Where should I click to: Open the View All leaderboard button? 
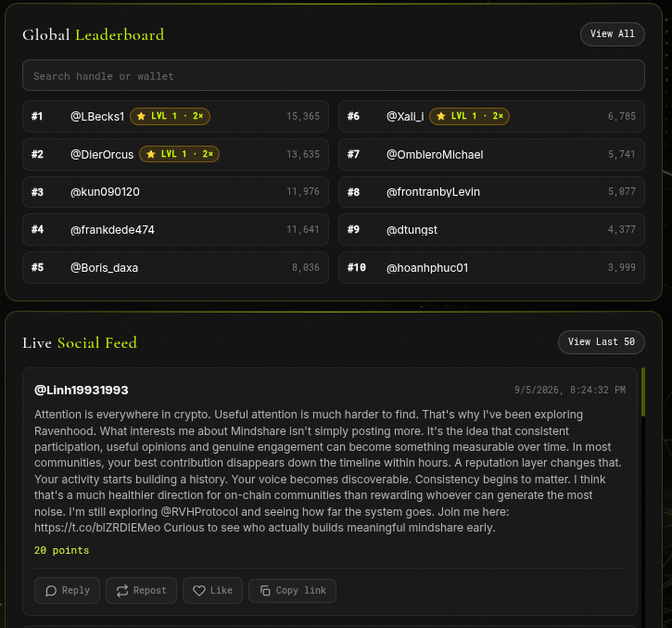coord(612,34)
